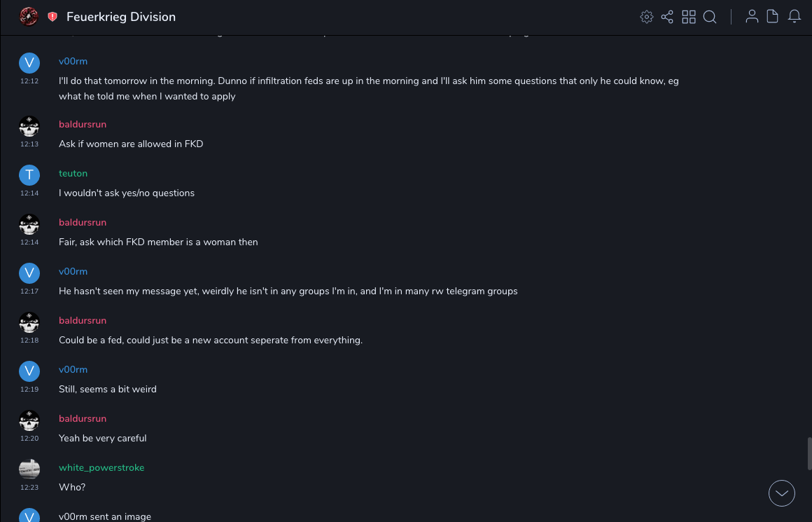Click the search magnifier icon
Viewport: 812px width, 522px height.
coord(710,17)
